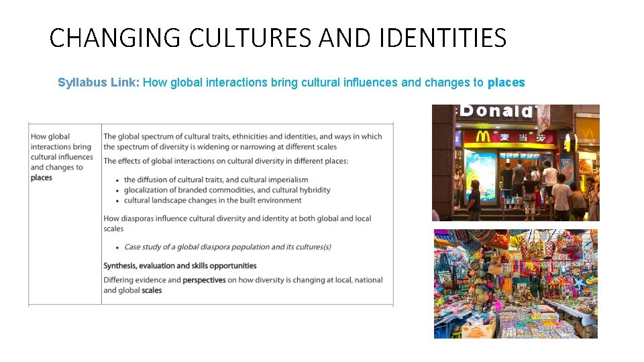Select bullet 'cultural landscape changes in the built environment'

coord(213,200)
